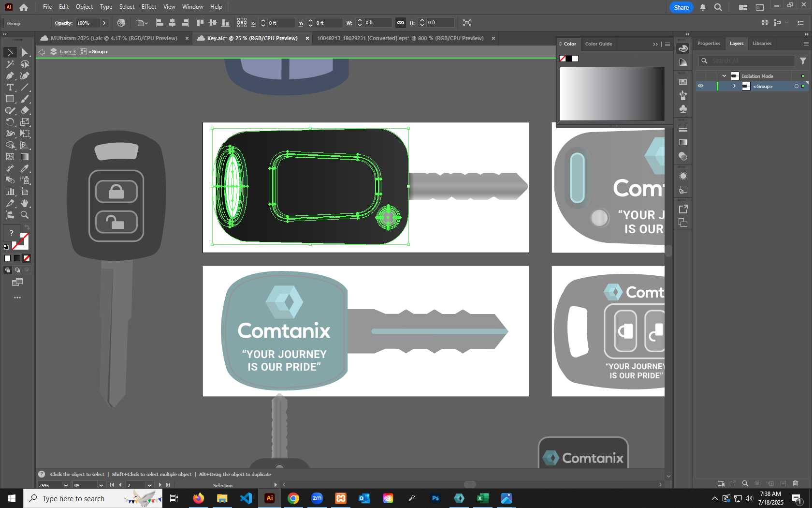The image size is (812, 508).
Task: Click Vertical Align Top icon
Action: pyautogui.click(x=200, y=23)
